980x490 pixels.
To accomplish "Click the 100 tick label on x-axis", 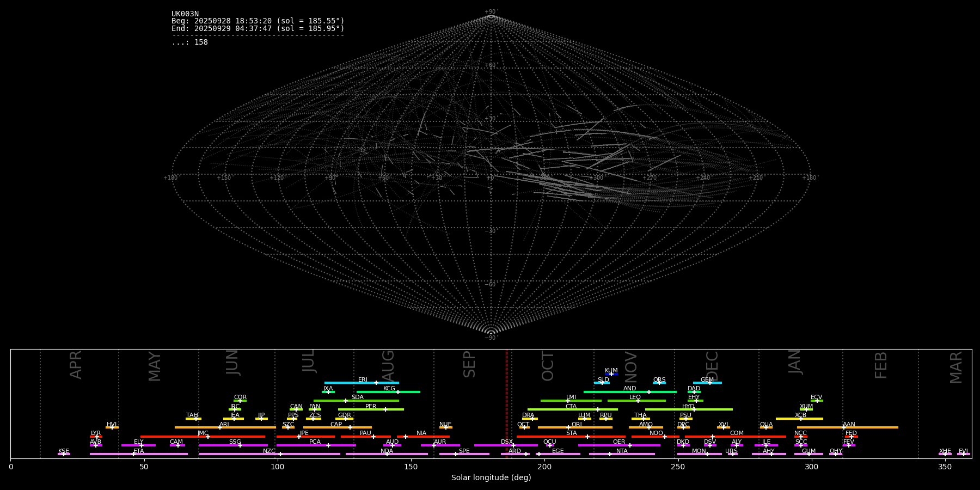I will (x=278, y=467).
